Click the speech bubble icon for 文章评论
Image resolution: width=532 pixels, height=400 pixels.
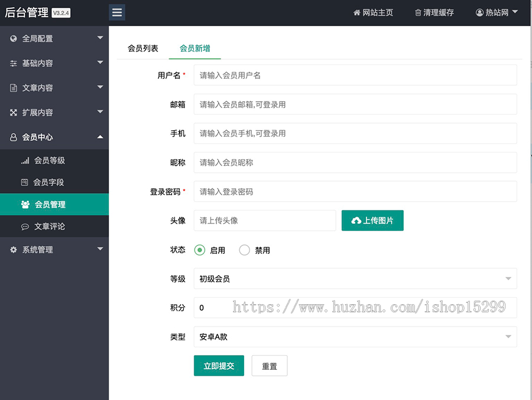pos(25,227)
